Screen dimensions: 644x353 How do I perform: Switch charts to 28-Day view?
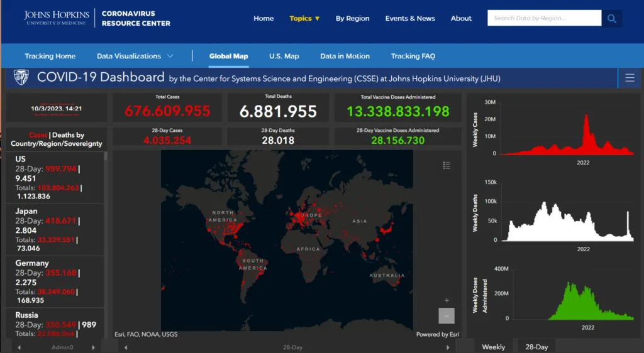pos(536,347)
